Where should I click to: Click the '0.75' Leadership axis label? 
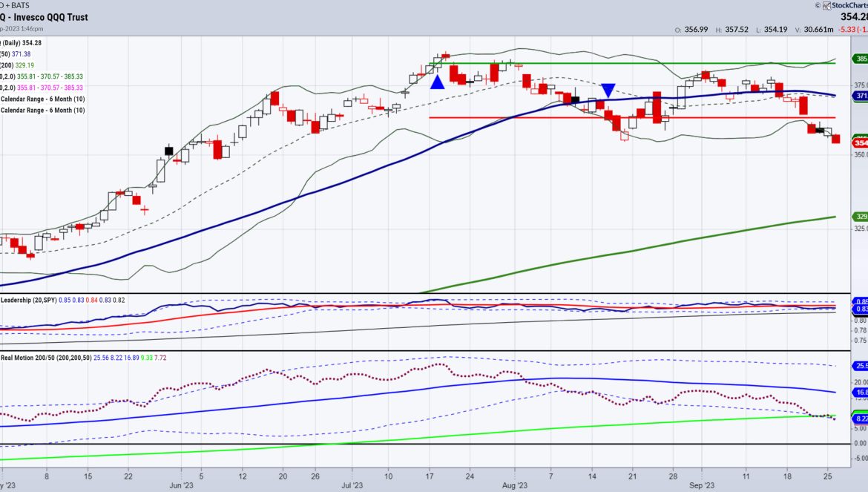point(861,341)
